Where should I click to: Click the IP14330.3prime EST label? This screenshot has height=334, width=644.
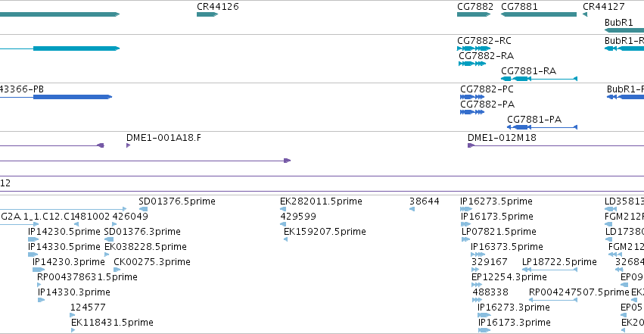tap(74, 292)
